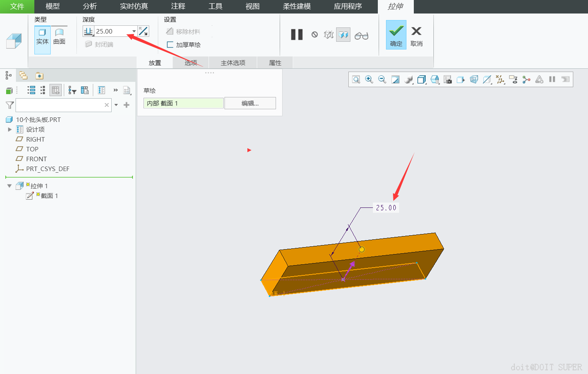Open the folder browser panel icon
The height and width of the screenshot is (374, 588).
(23, 76)
